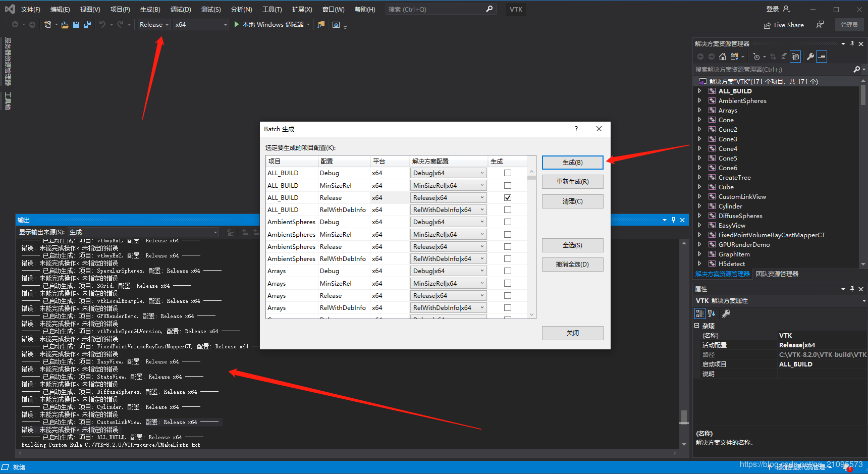Click Home icon in Solution Explorer

[723, 57]
